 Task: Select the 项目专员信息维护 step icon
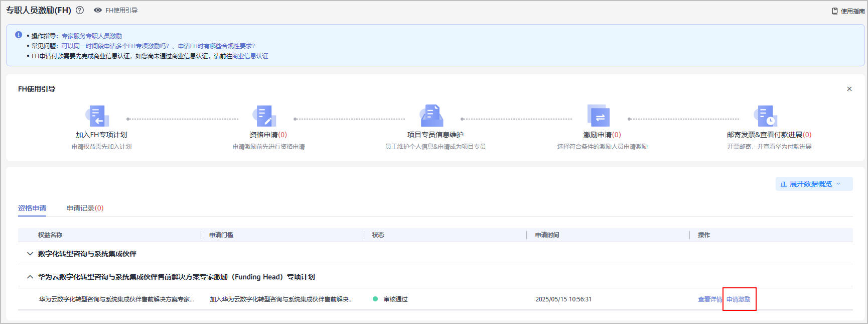431,116
